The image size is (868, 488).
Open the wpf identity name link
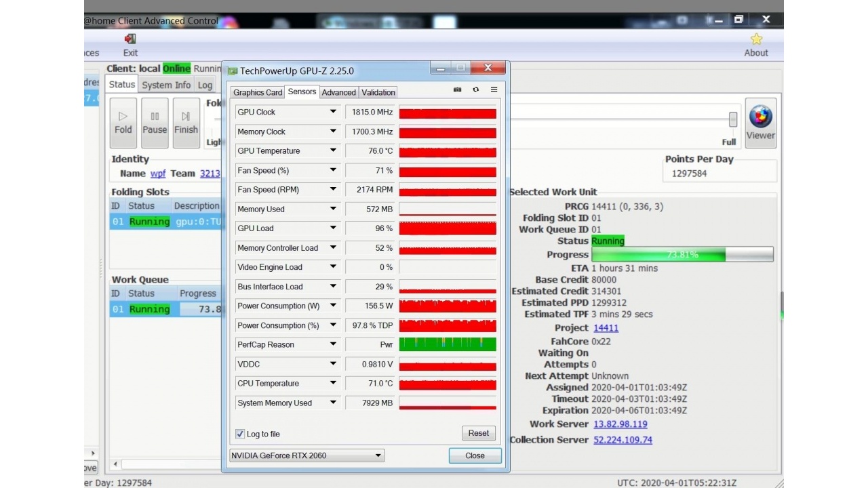(158, 174)
